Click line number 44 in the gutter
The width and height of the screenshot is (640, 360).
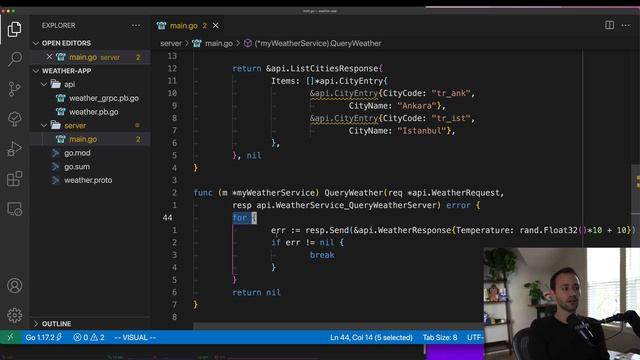[167, 218]
